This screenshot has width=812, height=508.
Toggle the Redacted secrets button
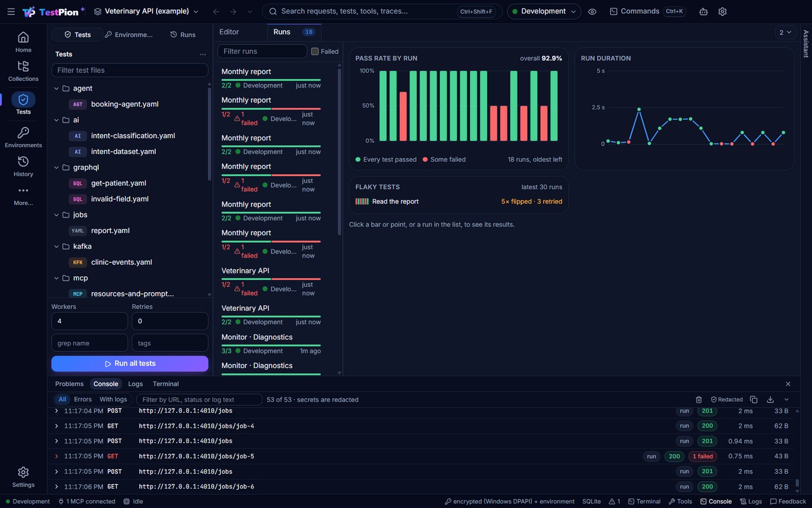click(x=727, y=400)
